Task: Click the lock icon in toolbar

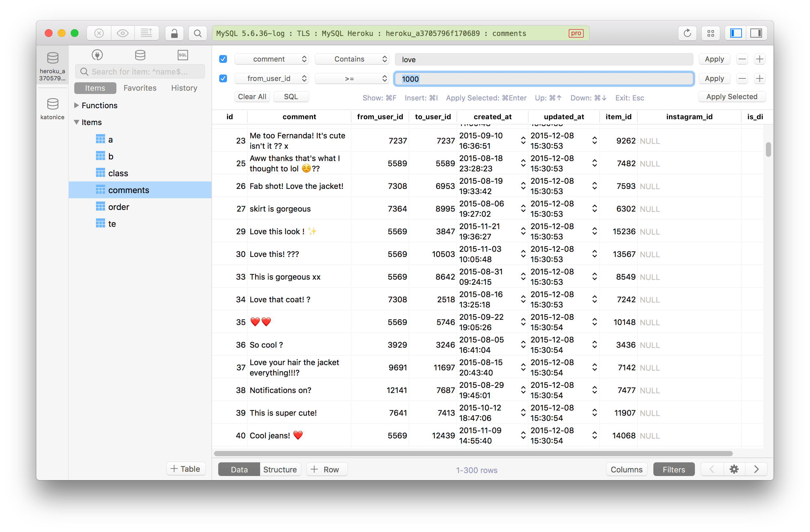Action: tap(174, 33)
